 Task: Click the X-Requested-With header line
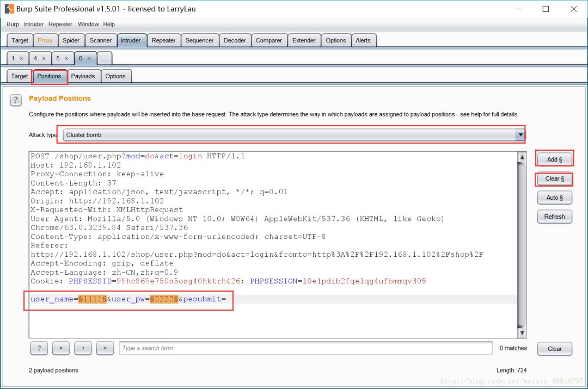click(107, 210)
